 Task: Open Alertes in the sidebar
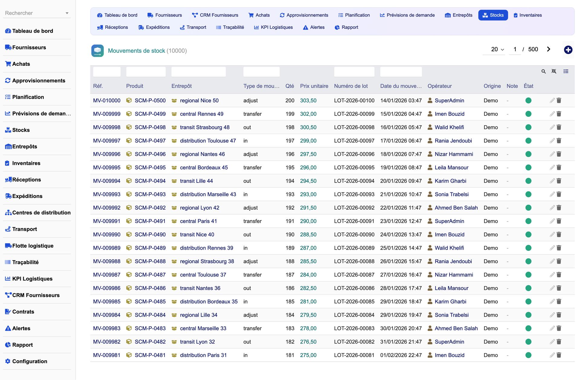click(21, 328)
